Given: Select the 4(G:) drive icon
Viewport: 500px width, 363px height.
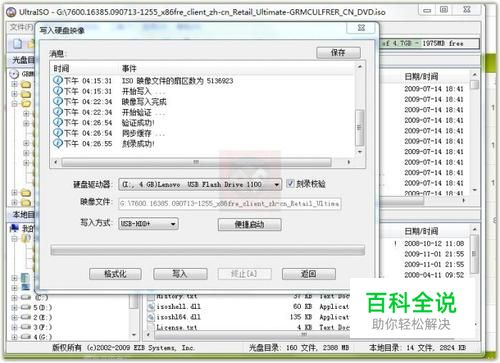Looking at the screenshot, I should coord(26,337).
